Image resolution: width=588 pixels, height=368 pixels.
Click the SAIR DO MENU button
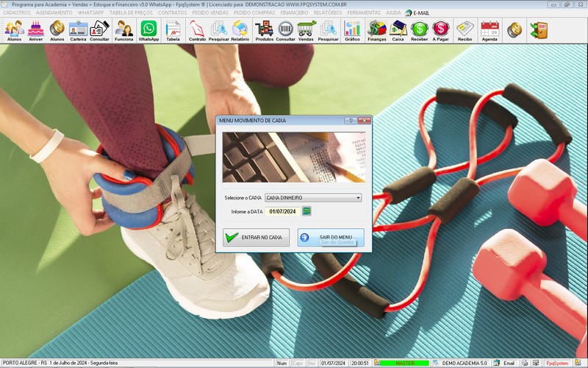[x=331, y=237]
